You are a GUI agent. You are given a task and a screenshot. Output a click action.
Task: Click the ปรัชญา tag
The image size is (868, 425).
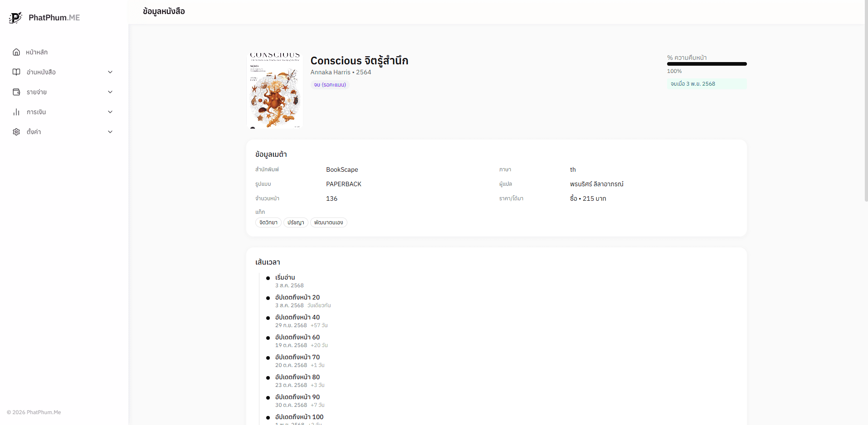(x=296, y=222)
